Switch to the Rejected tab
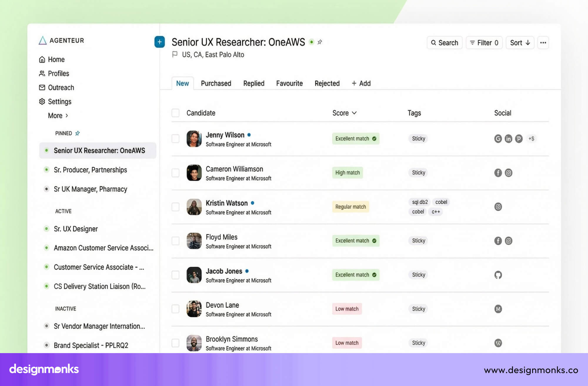The height and width of the screenshot is (386, 588). [327, 83]
